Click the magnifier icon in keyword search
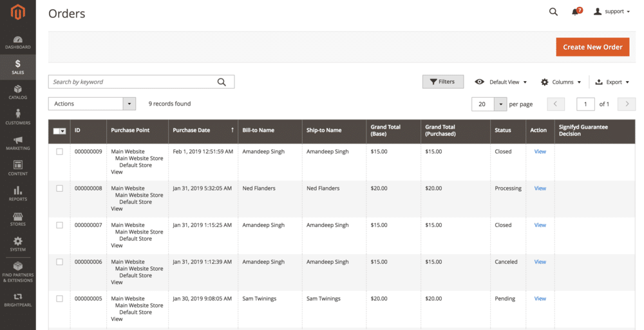The image size is (644, 330). (x=222, y=82)
